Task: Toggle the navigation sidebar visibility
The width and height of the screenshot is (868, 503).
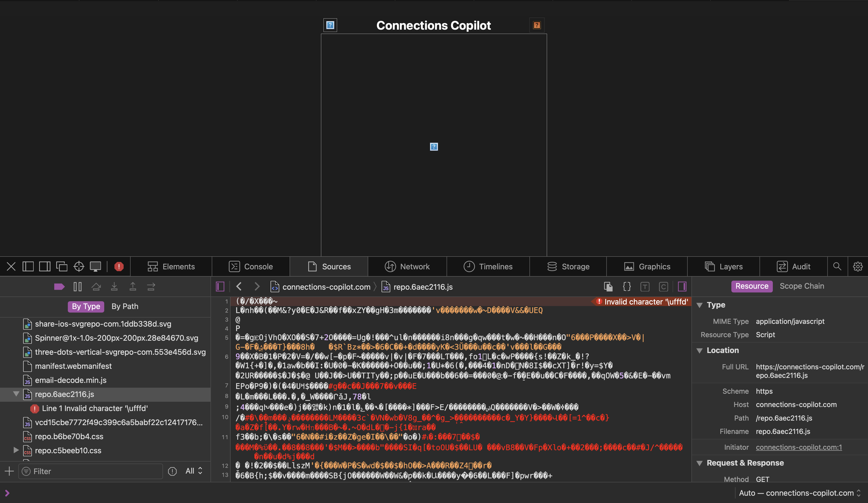Action: tap(220, 287)
